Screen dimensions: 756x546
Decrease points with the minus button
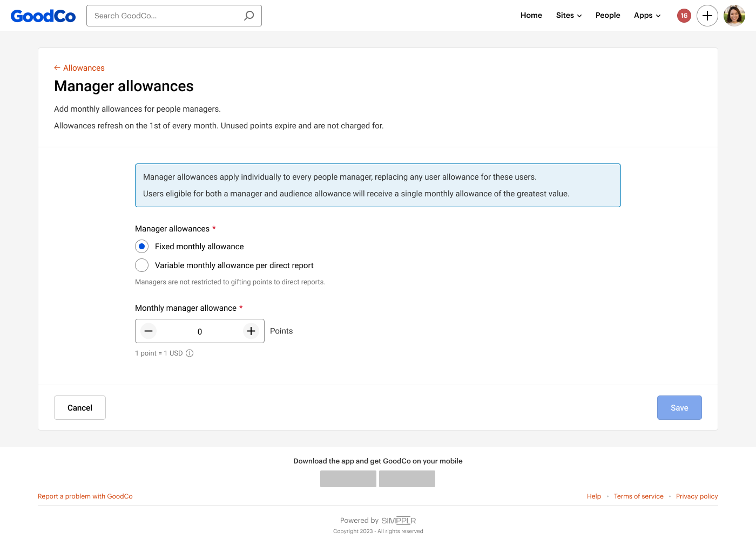click(148, 331)
